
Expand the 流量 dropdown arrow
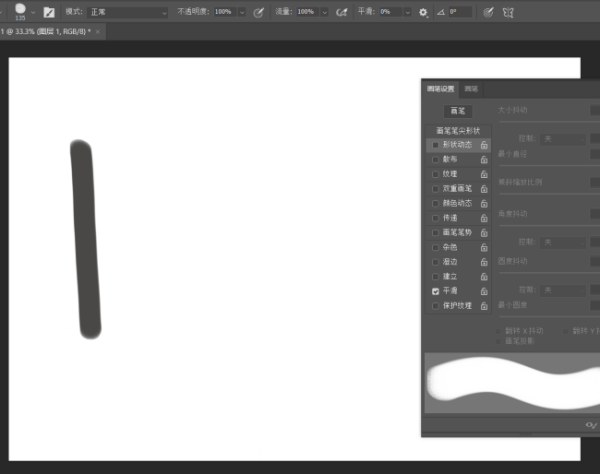point(325,13)
